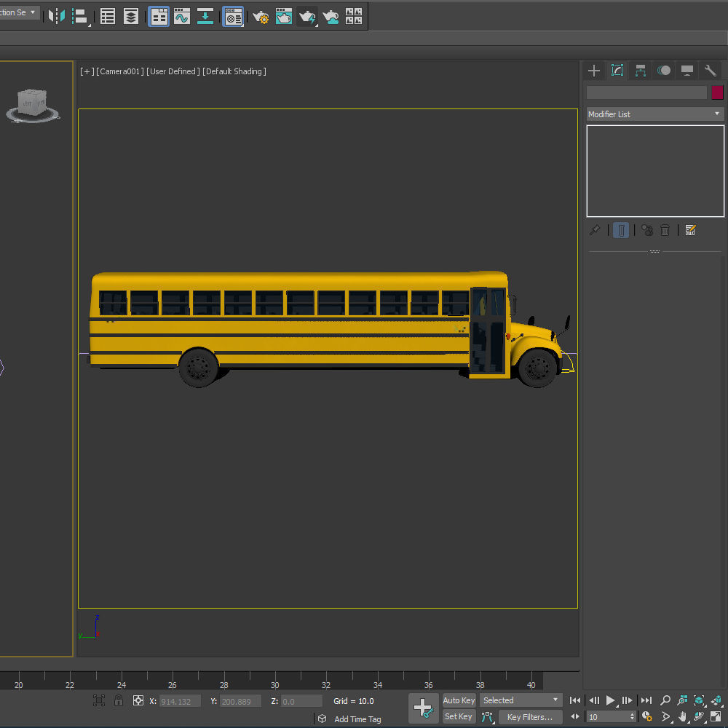The height and width of the screenshot is (728, 728).
Task: Switch to the Modify panel tab
Action: tap(617, 71)
